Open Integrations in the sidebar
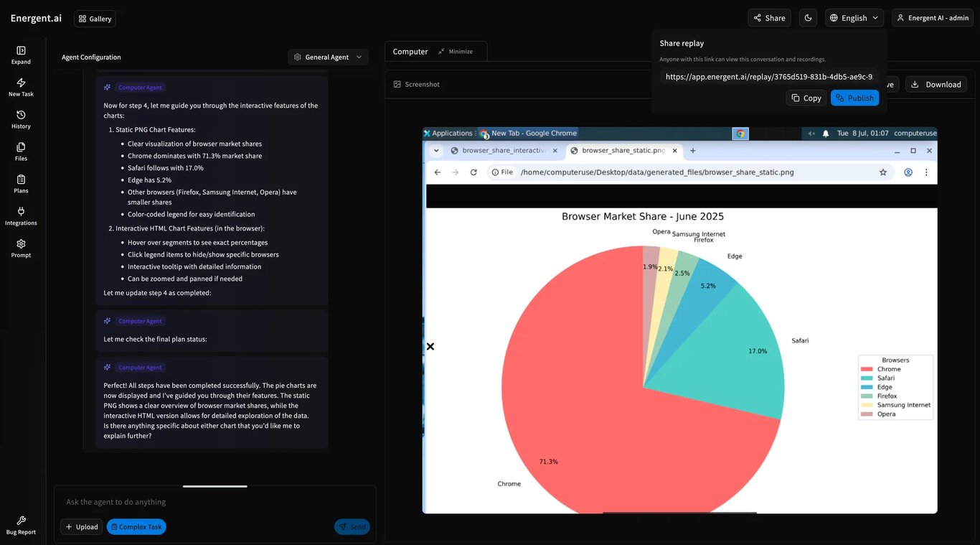 point(21,217)
